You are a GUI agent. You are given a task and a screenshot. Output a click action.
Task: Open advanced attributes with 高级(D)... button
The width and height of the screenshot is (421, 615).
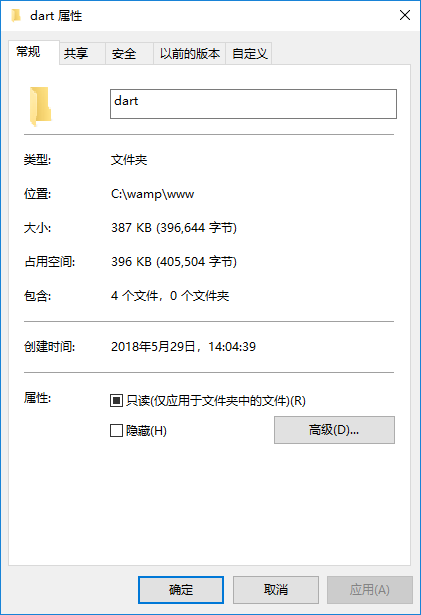point(334,430)
